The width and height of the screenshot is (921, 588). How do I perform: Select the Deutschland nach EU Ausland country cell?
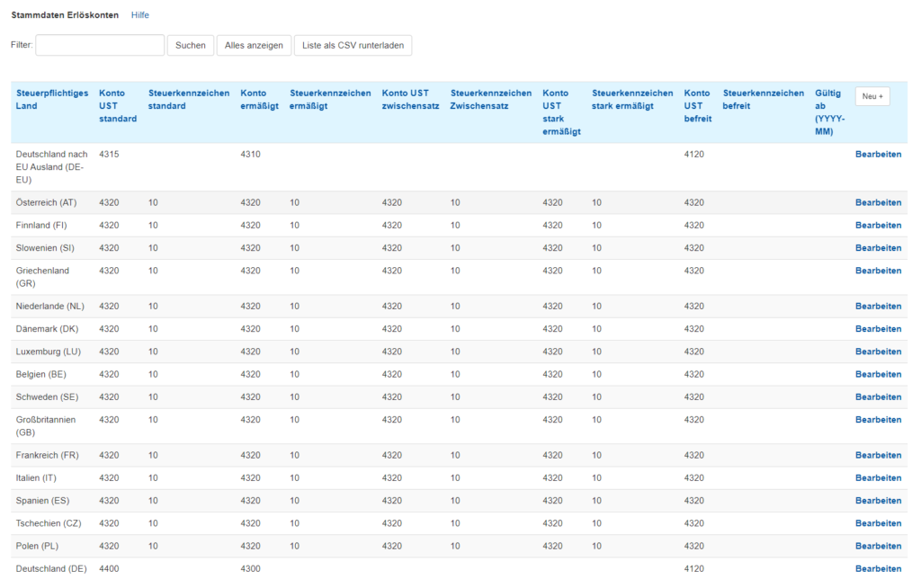pos(51,167)
